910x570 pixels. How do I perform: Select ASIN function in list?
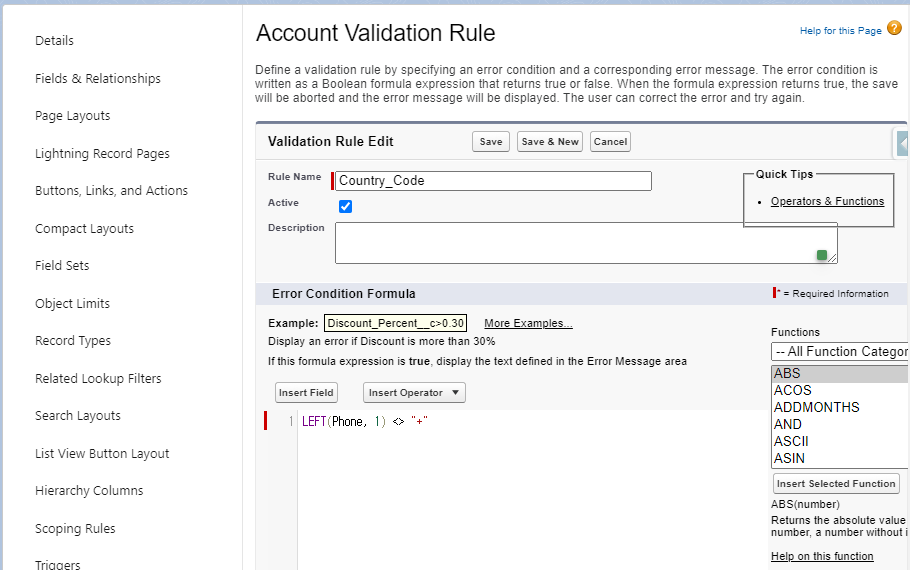pos(840,458)
